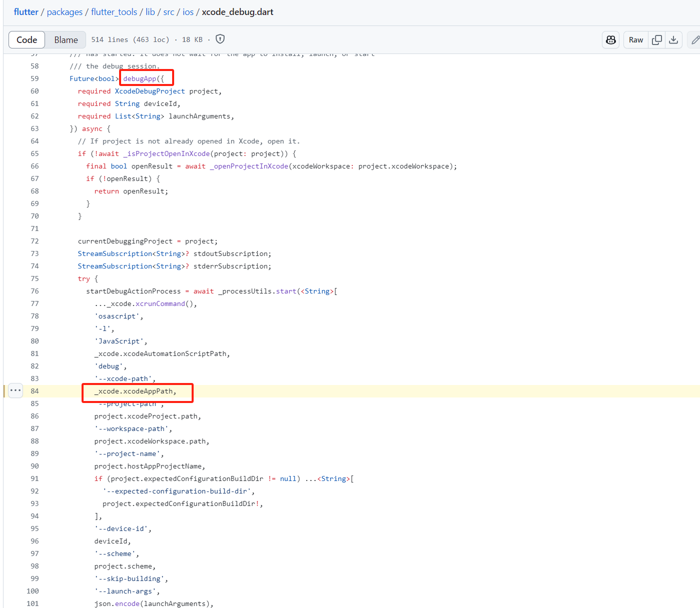Viewport: 700px width, 608px height.
Task: Click the edit pencil icon
Action: [x=695, y=40]
